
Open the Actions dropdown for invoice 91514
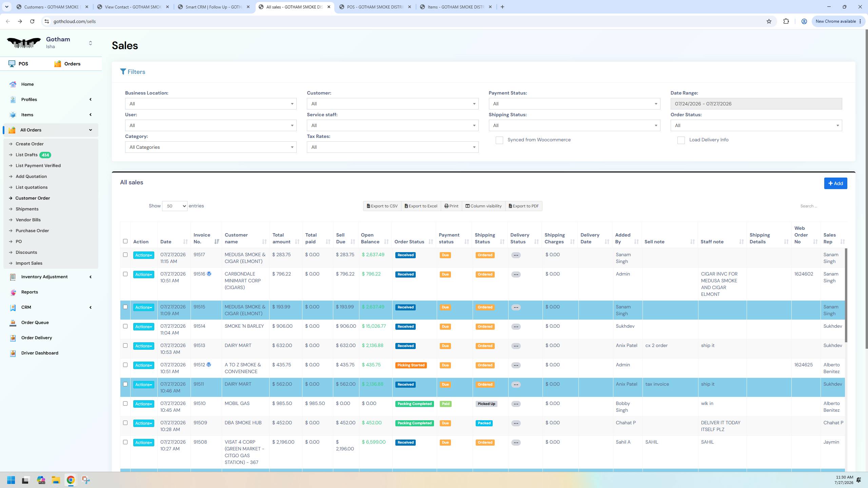click(143, 327)
